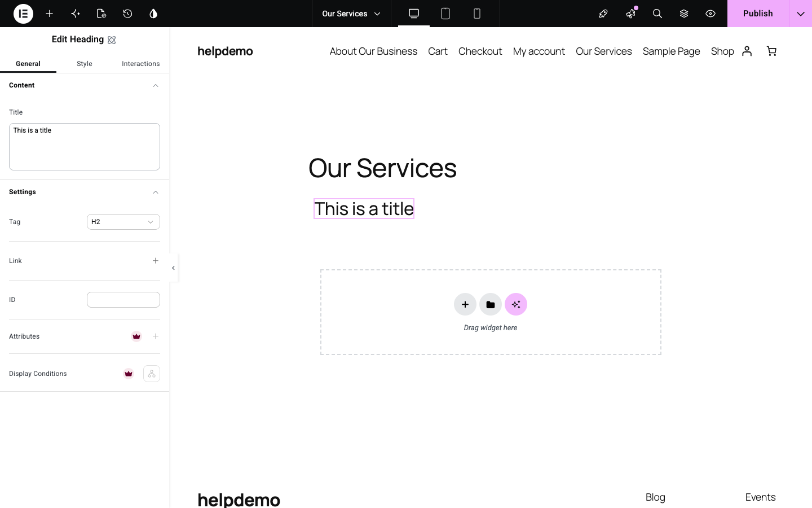Select the This is a title heading widget
Viewport: 812px width, 508px height.
coord(364,209)
